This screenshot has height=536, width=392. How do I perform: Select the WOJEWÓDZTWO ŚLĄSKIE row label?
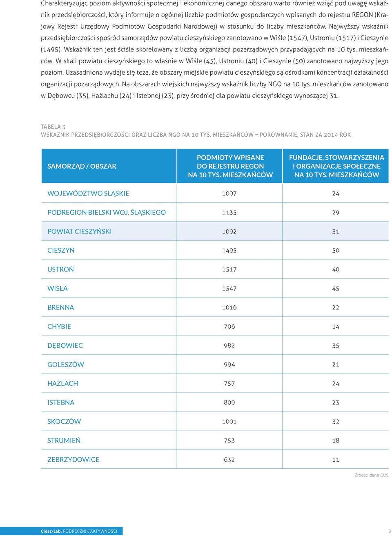[88, 193]
